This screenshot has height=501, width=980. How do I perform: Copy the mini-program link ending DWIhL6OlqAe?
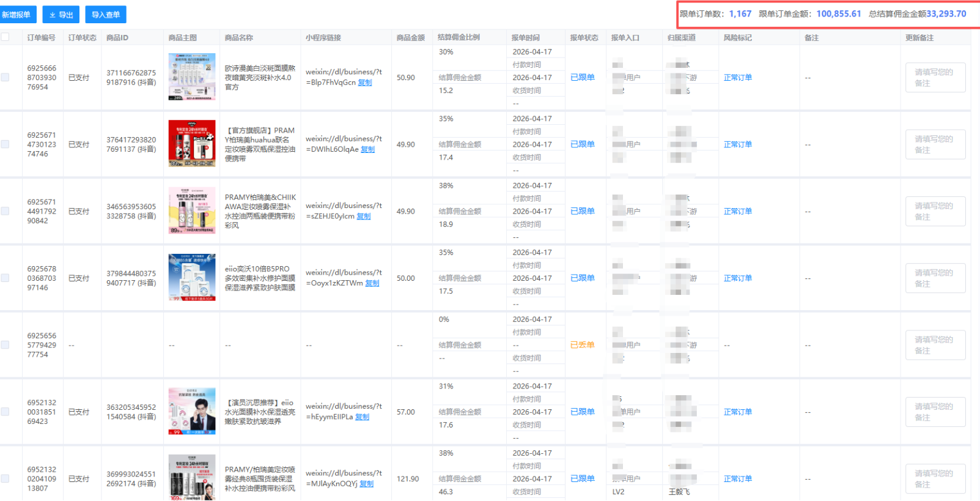pyautogui.click(x=367, y=149)
